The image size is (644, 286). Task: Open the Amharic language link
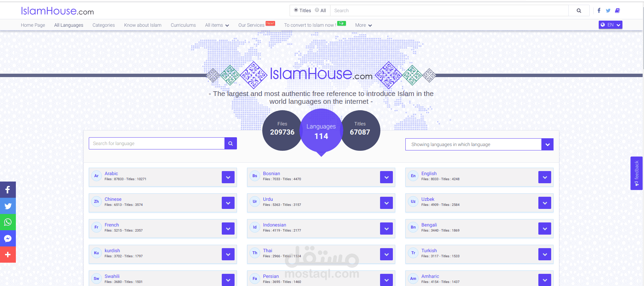430,276
